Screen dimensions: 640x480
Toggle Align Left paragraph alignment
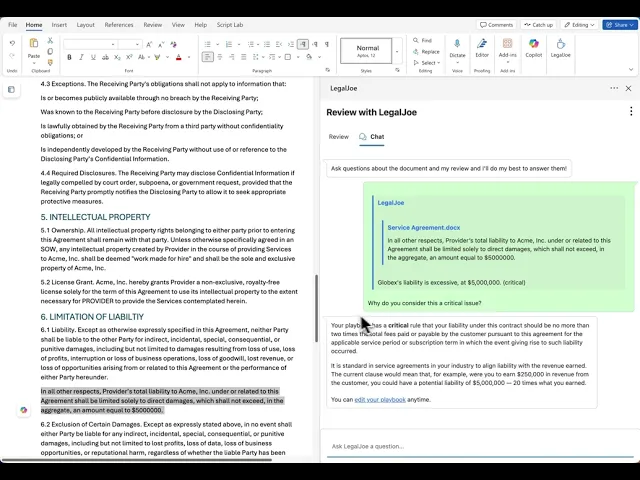pos(207,57)
